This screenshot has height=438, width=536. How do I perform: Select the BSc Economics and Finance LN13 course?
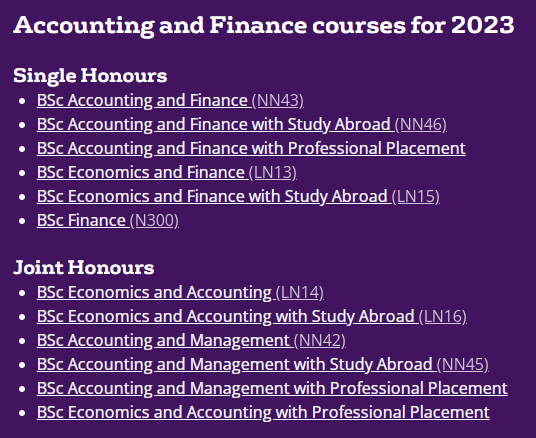point(167,172)
